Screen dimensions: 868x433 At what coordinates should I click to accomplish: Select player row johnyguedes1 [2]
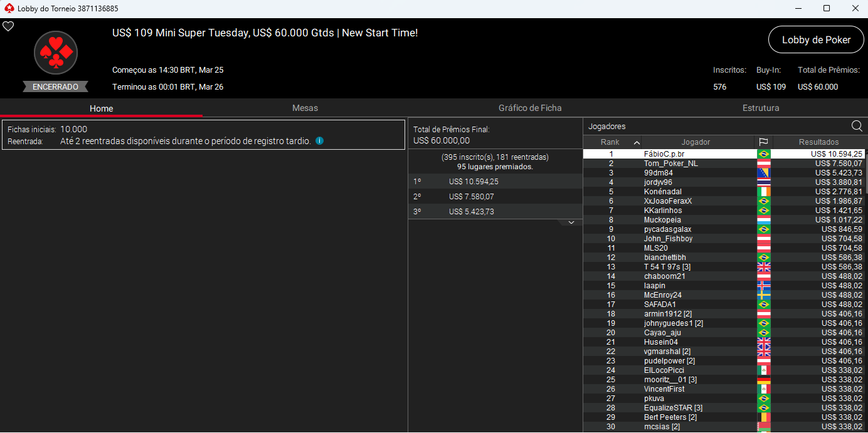pos(724,323)
